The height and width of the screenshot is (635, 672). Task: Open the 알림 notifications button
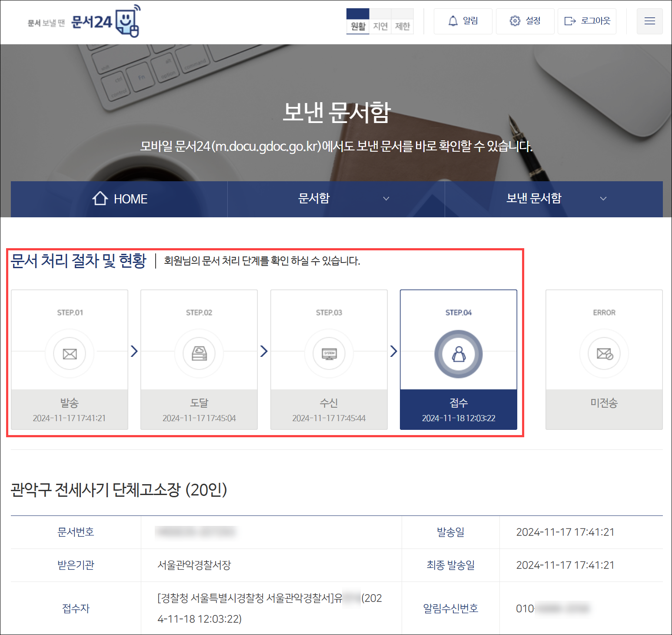463,21
